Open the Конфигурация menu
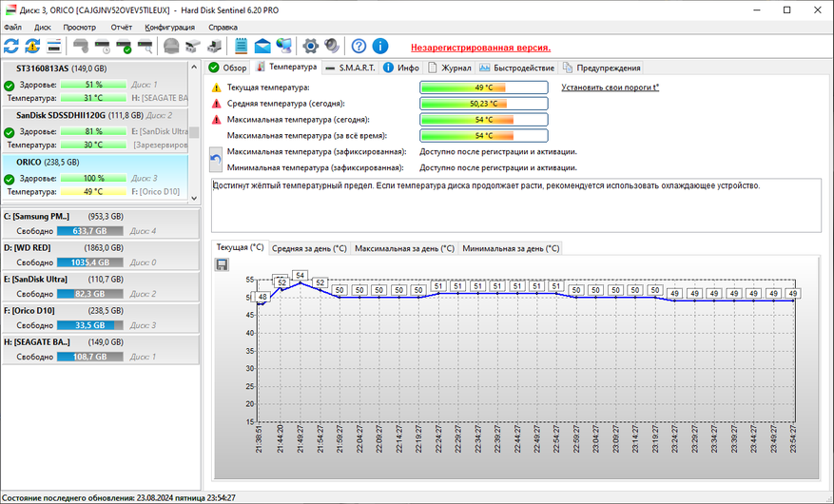The height and width of the screenshot is (504, 834). click(x=169, y=28)
